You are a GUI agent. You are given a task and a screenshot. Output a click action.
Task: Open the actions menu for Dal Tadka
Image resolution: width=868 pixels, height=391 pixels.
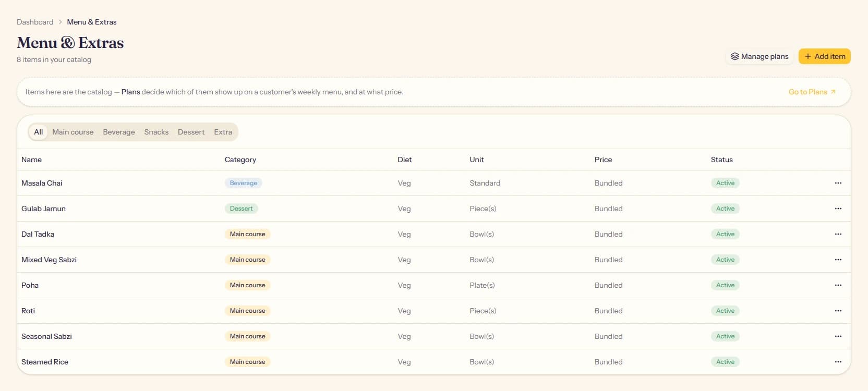838,234
